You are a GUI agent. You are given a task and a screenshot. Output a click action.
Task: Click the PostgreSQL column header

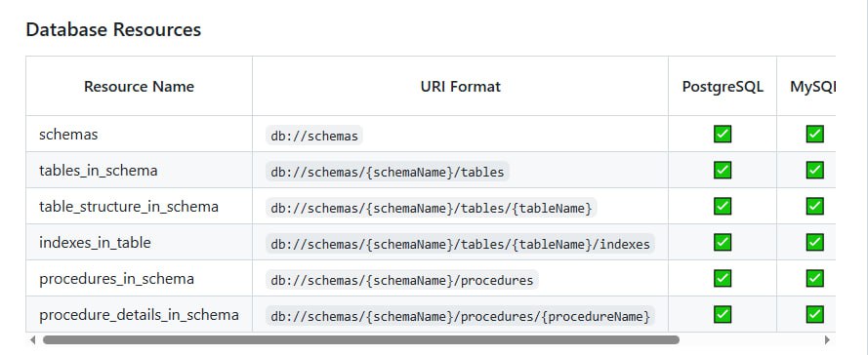click(723, 87)
